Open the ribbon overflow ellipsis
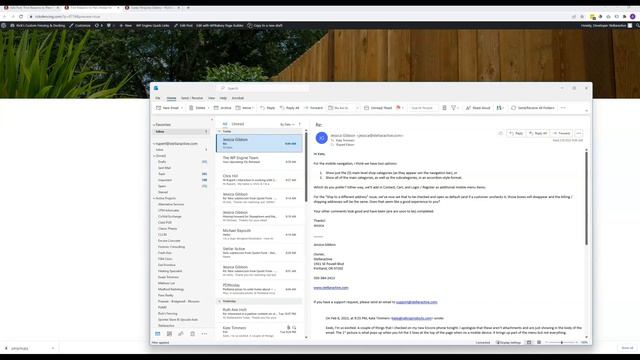640x360 pixels. coord(563,108)
